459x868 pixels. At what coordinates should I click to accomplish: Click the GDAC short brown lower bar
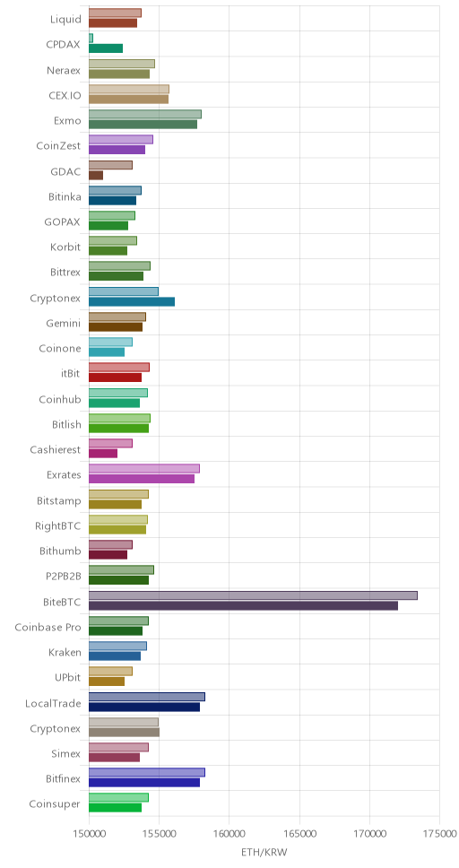(96, 175)
